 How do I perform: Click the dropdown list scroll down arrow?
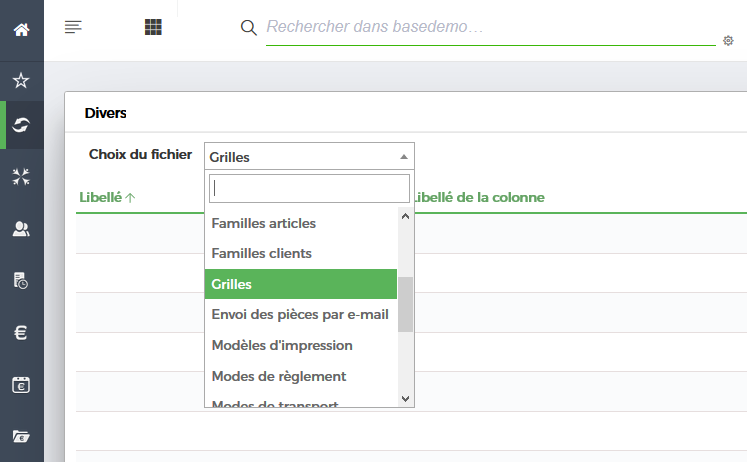(x=405, y=398)
